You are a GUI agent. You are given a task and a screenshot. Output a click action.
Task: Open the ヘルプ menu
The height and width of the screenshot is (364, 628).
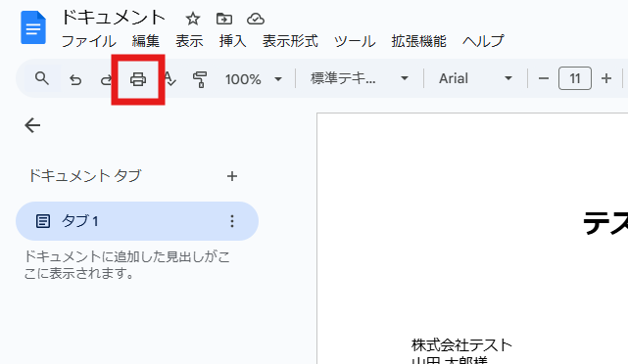click(x=483, y=41)
